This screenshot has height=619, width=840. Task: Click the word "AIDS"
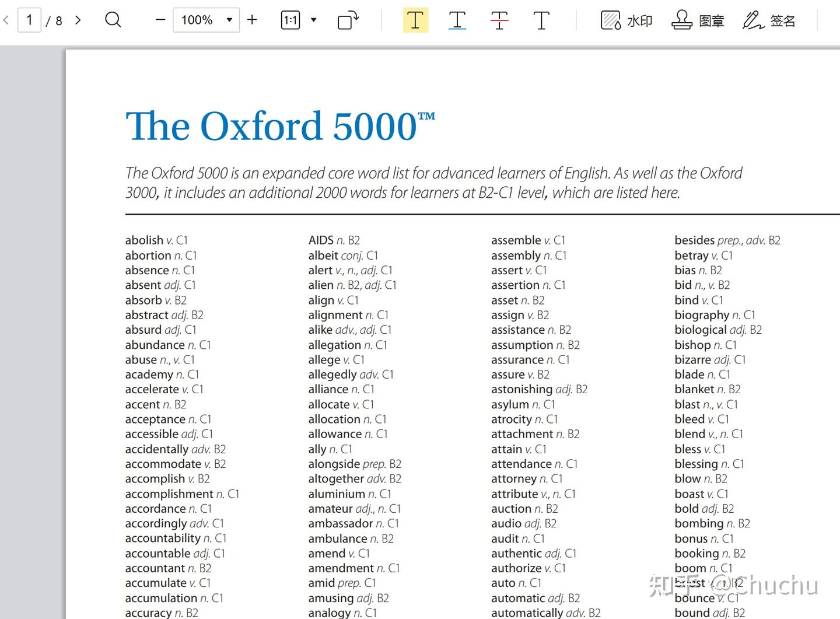pos(321,240)
